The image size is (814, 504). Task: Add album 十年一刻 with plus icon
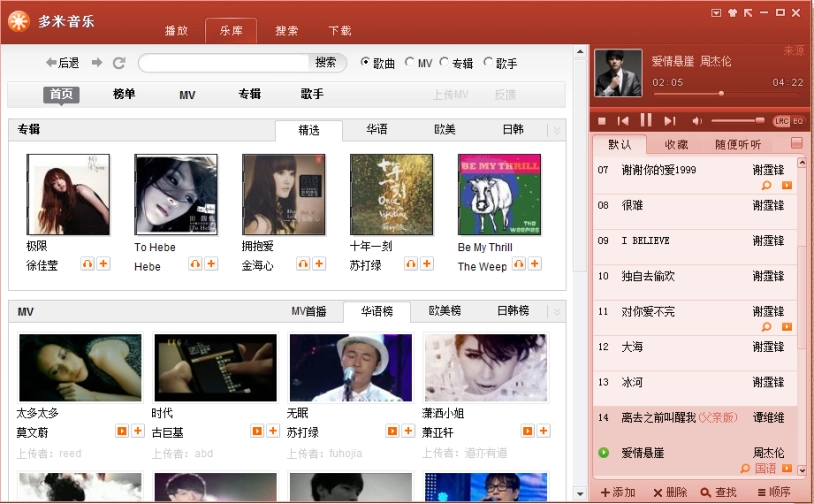[427, 264]
